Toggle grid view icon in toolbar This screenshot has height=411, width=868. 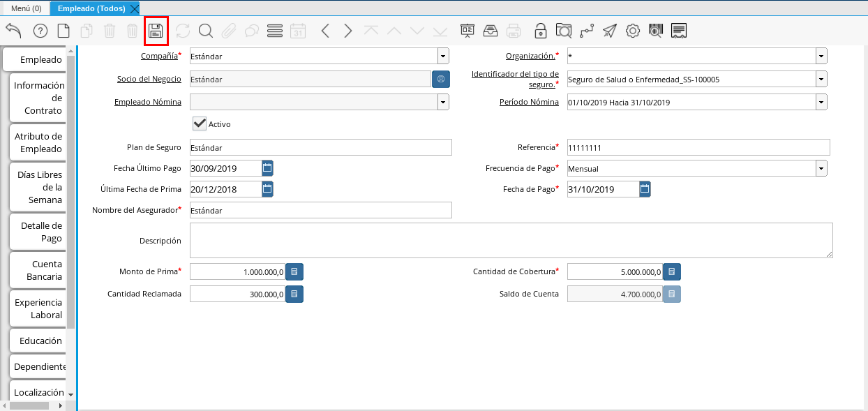275,31
